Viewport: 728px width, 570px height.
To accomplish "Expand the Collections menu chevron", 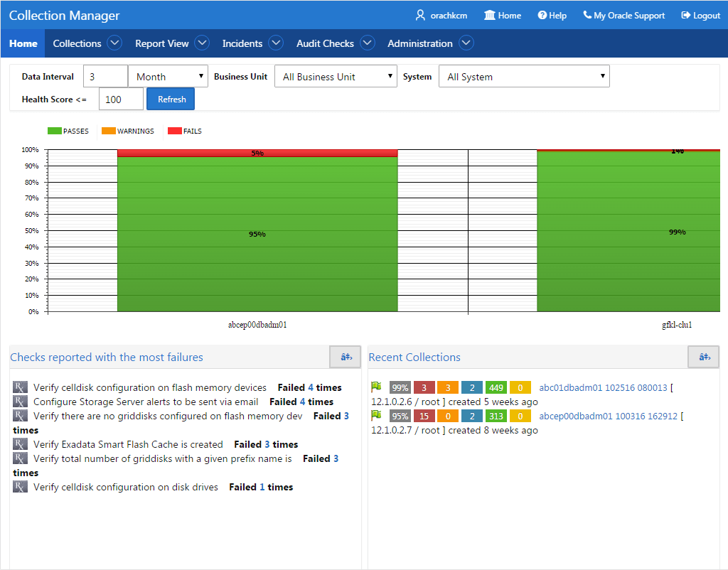I will coord(114,43).
